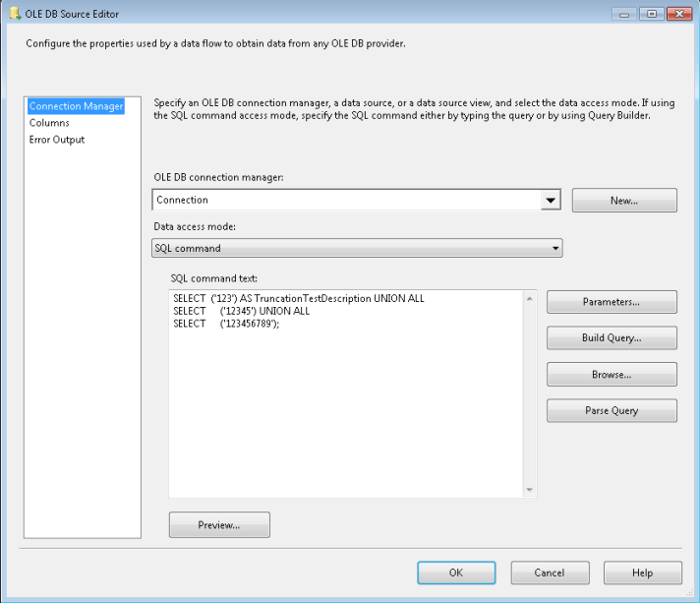Click Browse... to load query file
This screenshot has width=700, height=603.
[612, 375]
